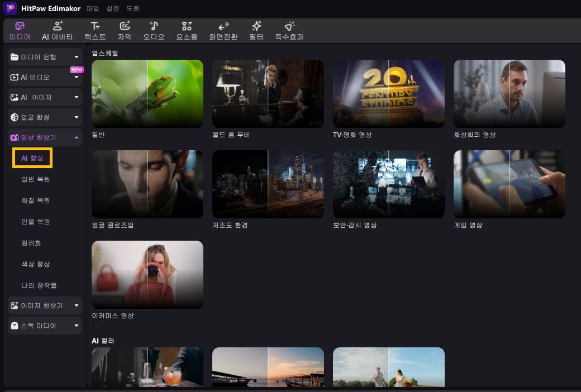Click the AI 비디오 icon
The image size is (581, 392).
point(15,77)
